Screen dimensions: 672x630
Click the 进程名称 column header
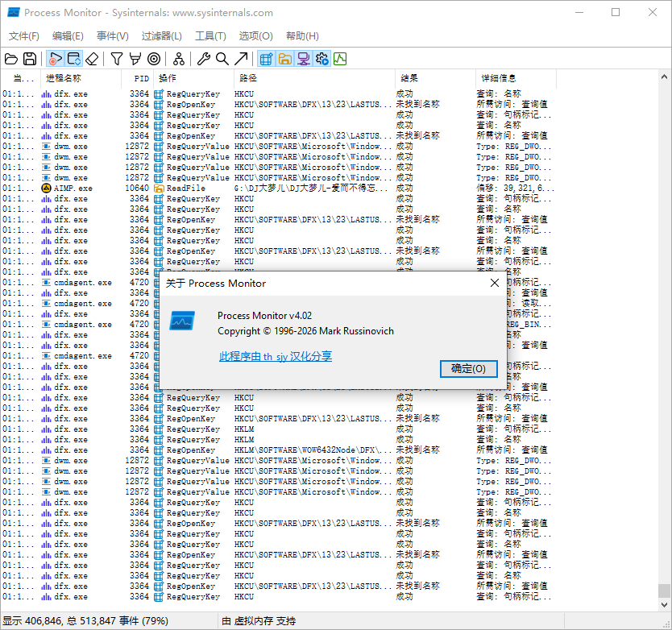[64, 78]
